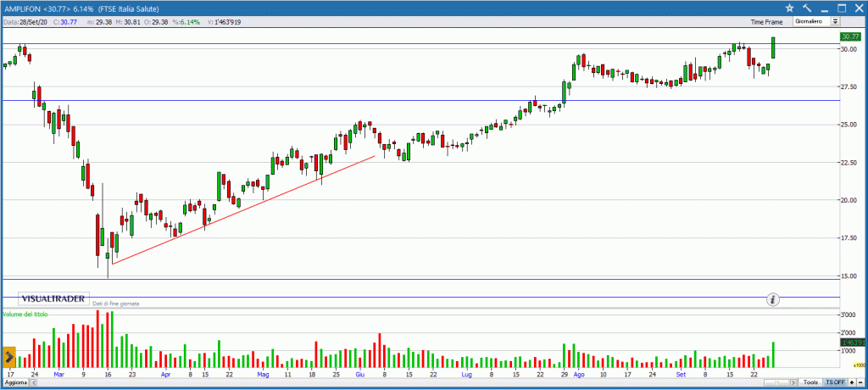868x390 pixels.
Task: Open the Time Frame Giornaliero dropdown
Action: [816, 21]
